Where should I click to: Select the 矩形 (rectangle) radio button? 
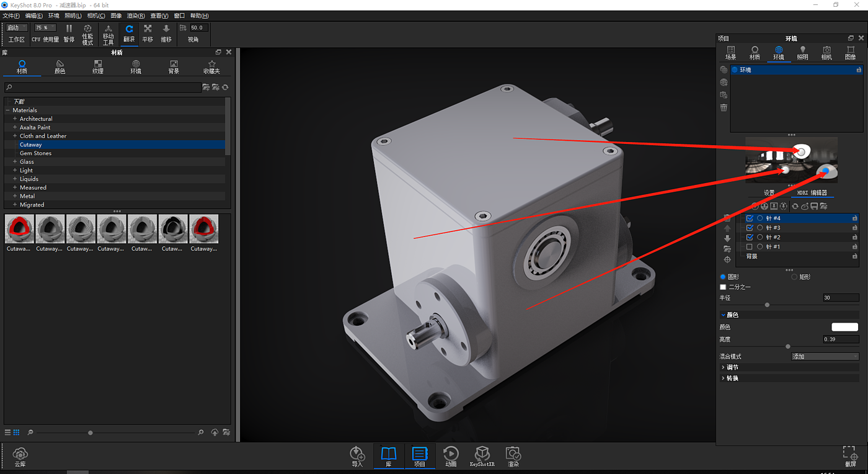pyautogui.click(x=794, y=277)
